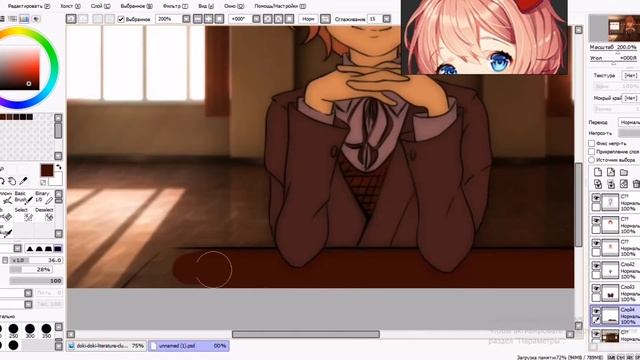Pick the sharpest triangular brush edge shape
Screen dimensions: 640x360
(30, 249)
